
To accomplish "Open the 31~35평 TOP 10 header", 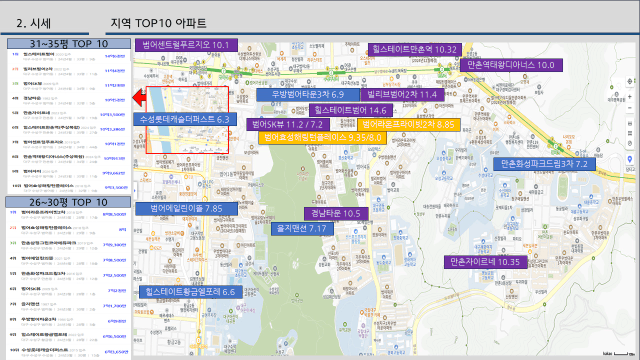I will [x=69, y=44].
